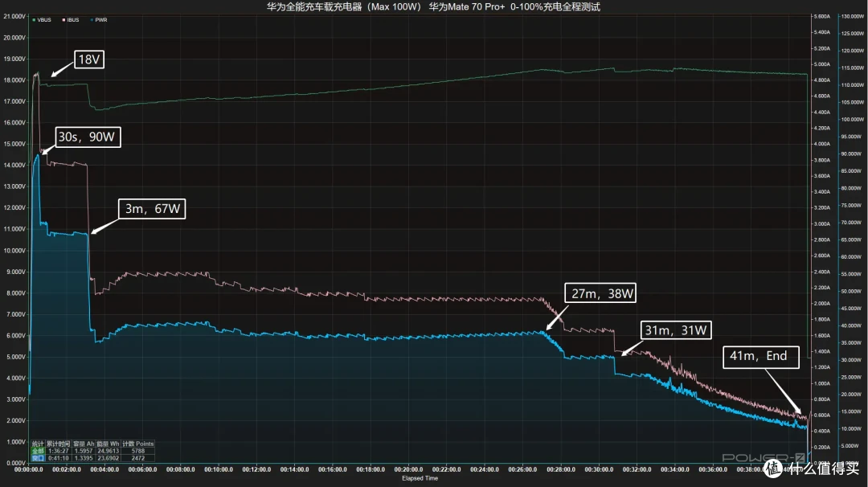Toggle the VBUS legend entry
This screenshot has width=868, height=487.
[42, 20]
